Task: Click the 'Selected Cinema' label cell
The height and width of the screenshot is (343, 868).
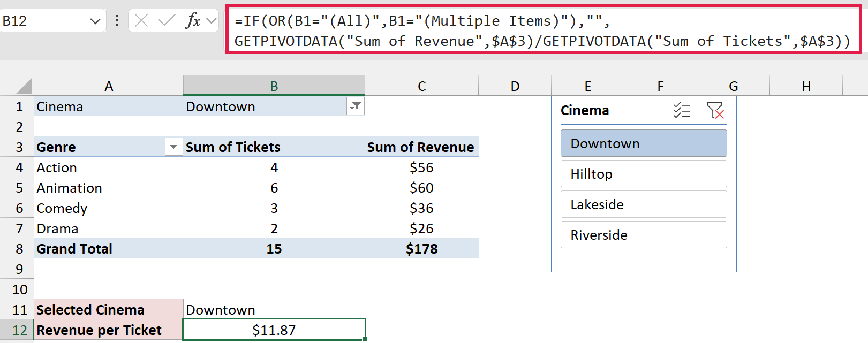Action: 109,310
